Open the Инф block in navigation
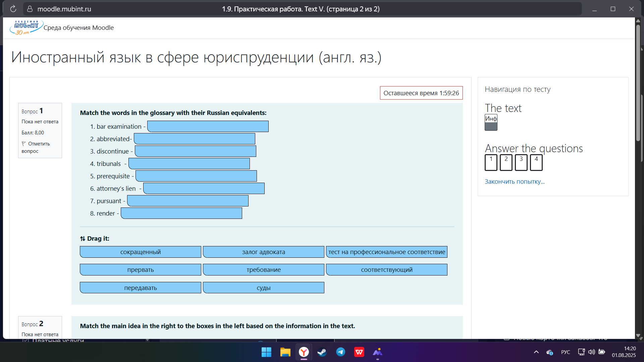 click(491, 122)
